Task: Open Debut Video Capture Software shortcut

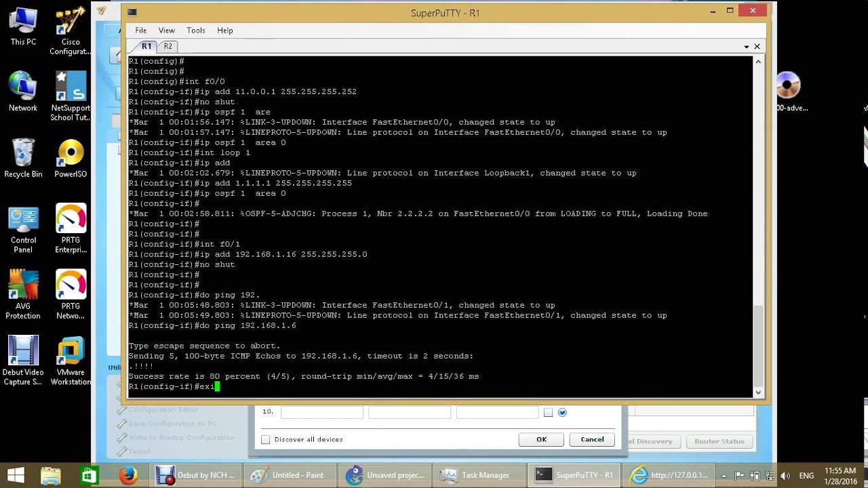Action: pos(23,361)
